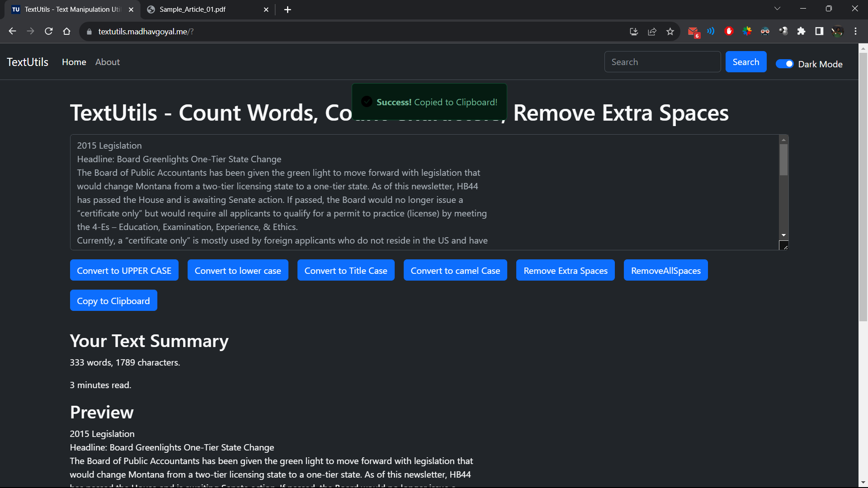Click the install app icon in address bar
This screenshot has width=868, height=488.
[634, 31]
